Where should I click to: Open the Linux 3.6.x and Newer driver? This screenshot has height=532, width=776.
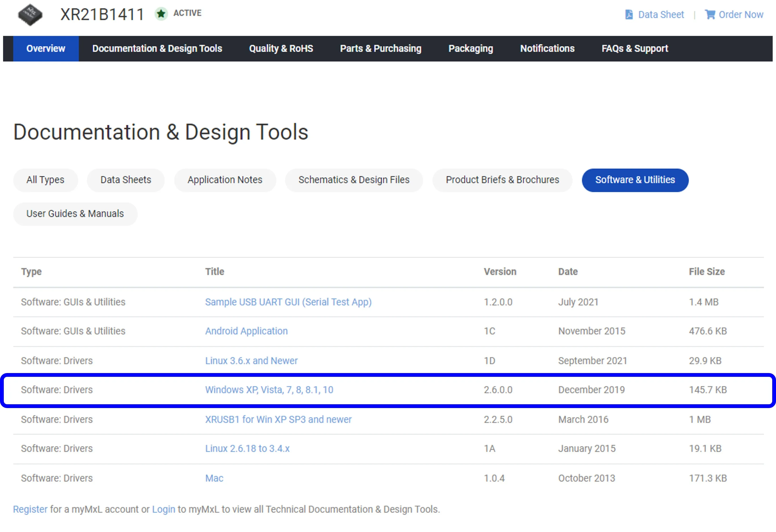[251, 361]
